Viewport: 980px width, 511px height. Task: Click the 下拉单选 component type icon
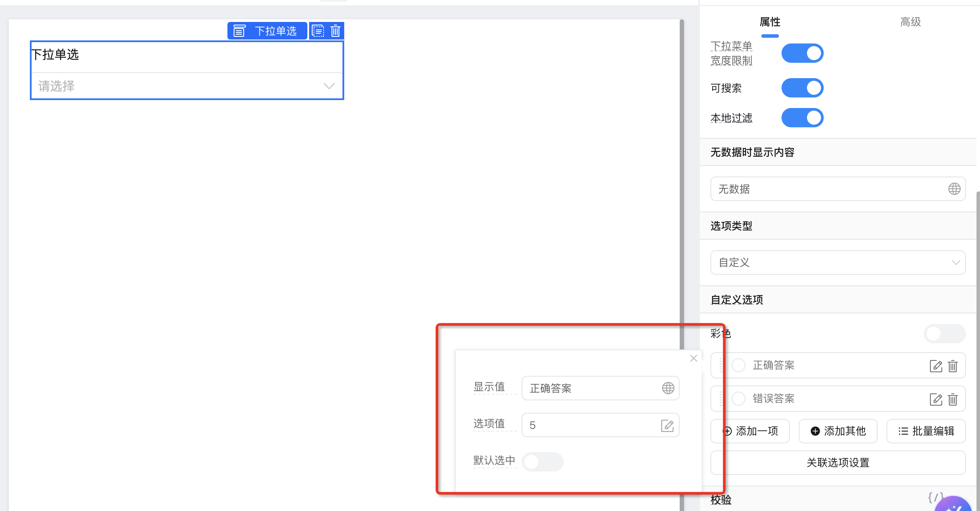239,31
